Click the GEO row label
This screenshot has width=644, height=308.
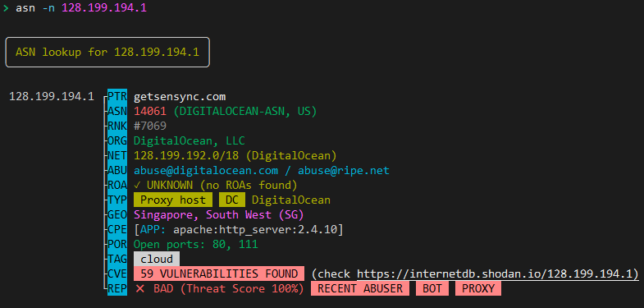point(117,214)
